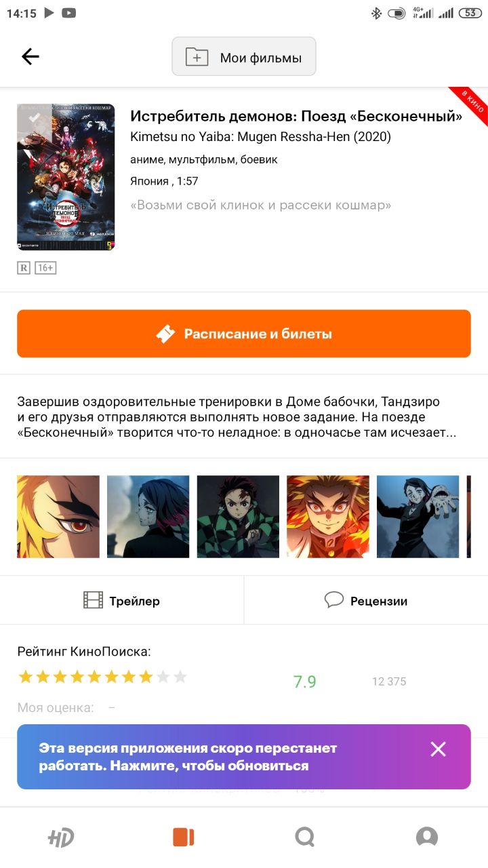Expand the truncated film description
The image size is (488, 868).
237,417
